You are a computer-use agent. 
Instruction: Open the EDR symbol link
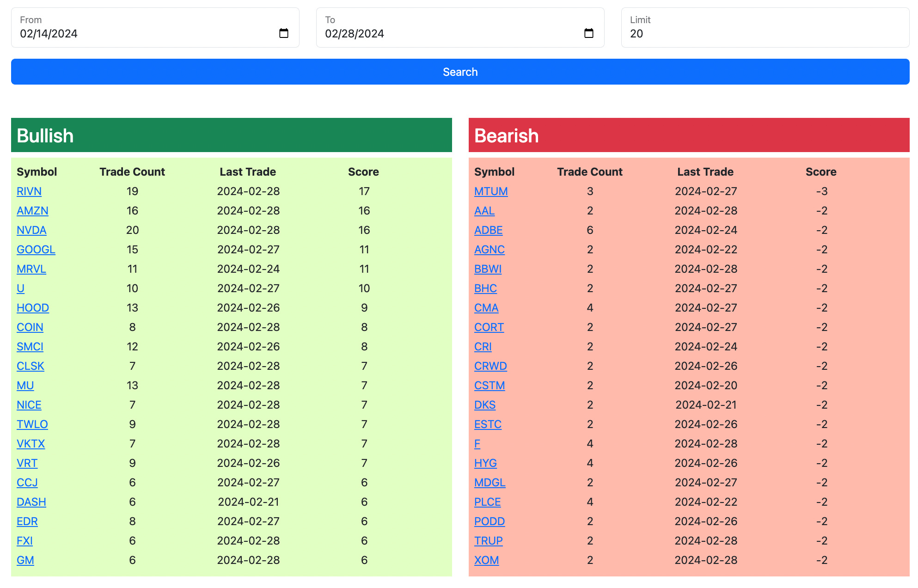[x=27, y=521]
